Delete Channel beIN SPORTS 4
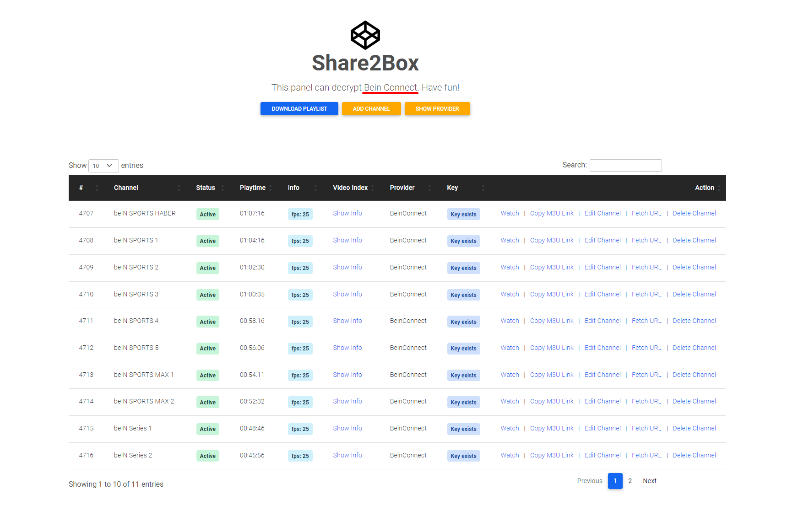 pyautogui.click(x=694, y=321)
